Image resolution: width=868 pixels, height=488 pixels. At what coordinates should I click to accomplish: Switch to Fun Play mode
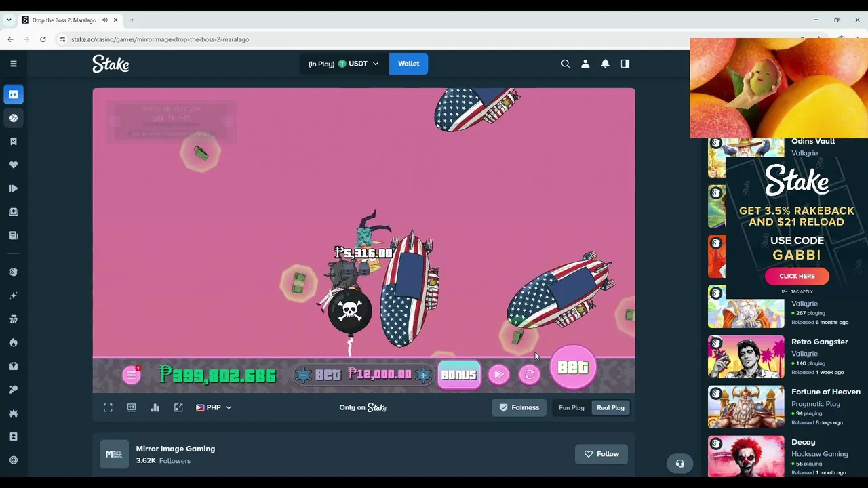[571, 407]
